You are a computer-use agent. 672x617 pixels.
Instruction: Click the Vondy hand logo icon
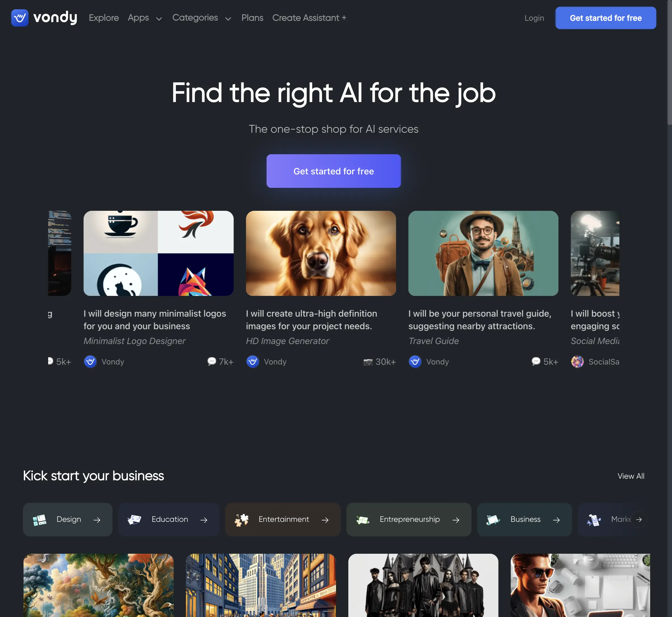[20, 18]
